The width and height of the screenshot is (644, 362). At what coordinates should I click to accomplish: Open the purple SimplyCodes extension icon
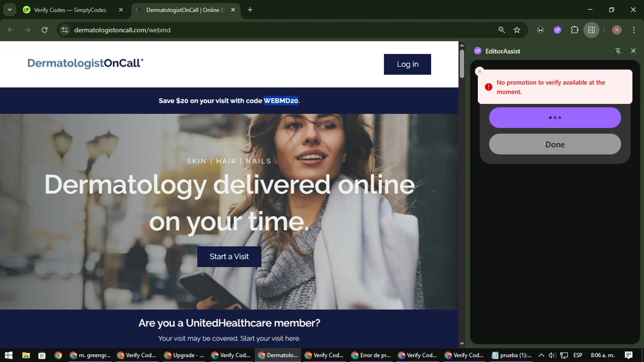(x=557, y=30)
